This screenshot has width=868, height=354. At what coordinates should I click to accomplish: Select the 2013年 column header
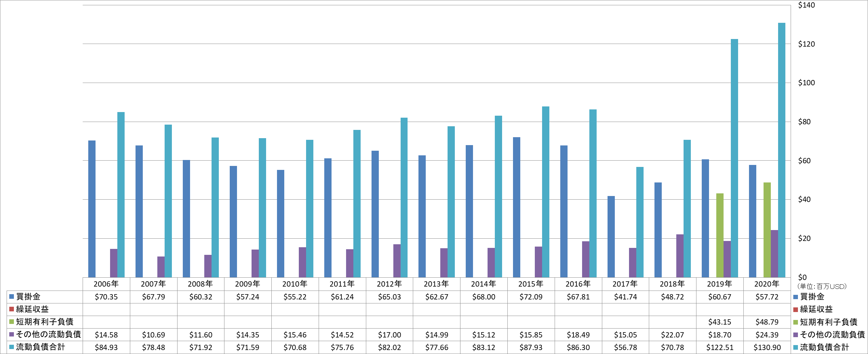[436, 284]
